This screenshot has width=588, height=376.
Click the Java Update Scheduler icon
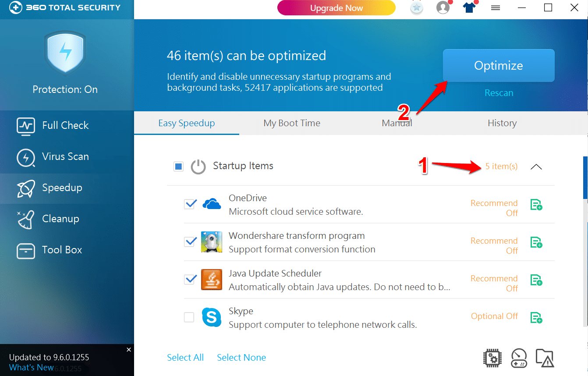point(212,280)
